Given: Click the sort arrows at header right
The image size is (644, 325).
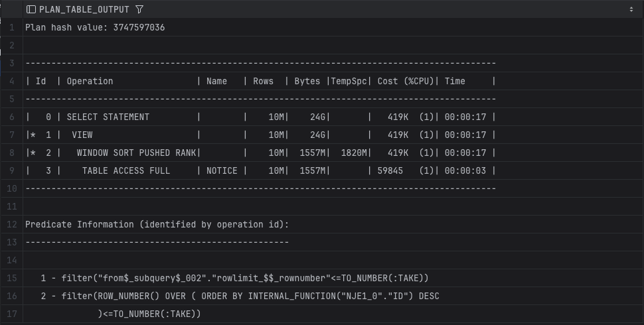Looking at the screenshot, I should pyautogui.click(x=631, y=9).
